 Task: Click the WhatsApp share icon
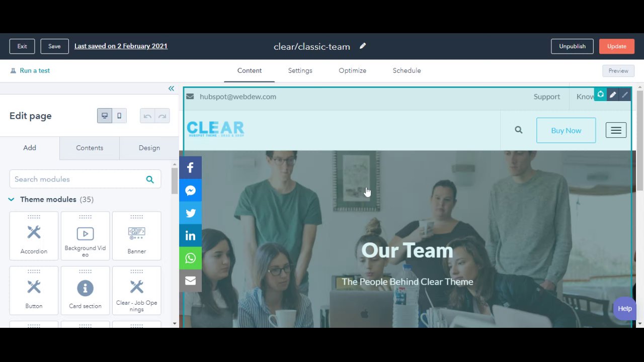click(x=190, y=258)
